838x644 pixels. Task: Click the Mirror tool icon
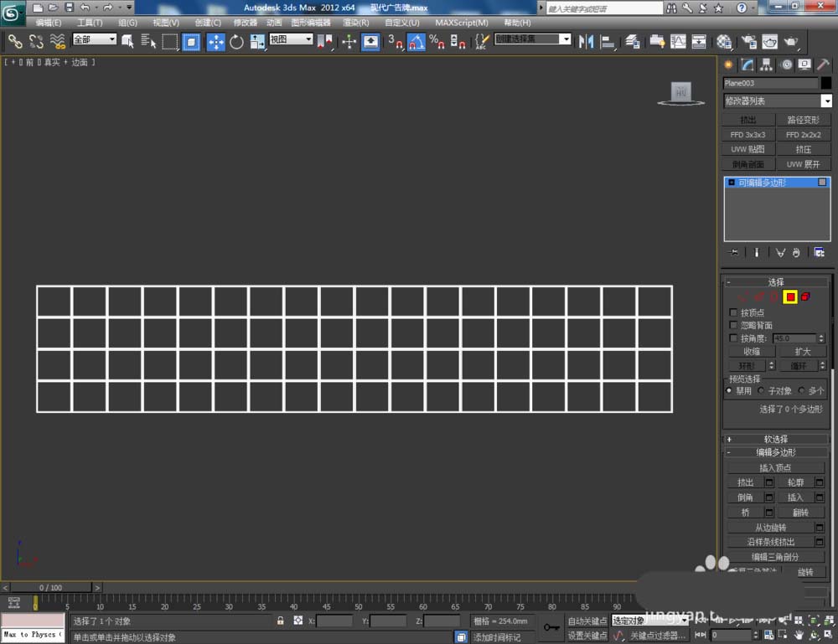click(586, 41)
